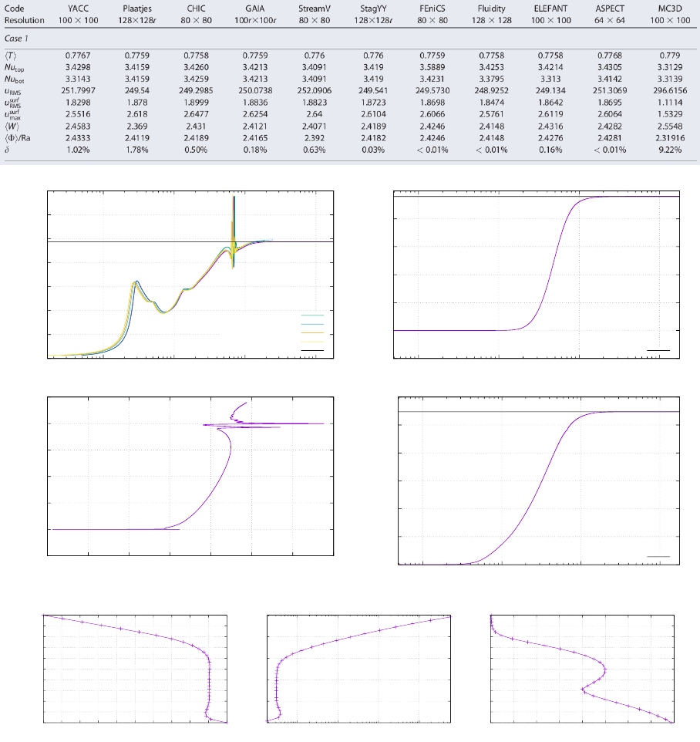Click the value 1.8999 under CHIC
This screenshot has width=700, height=742.
[x=197, y=103]
